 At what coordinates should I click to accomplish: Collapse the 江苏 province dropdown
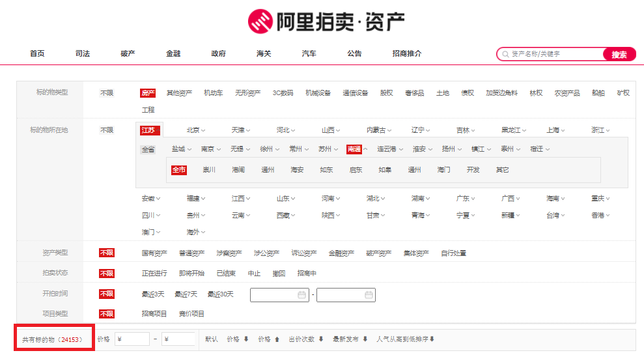coord(150,130)
